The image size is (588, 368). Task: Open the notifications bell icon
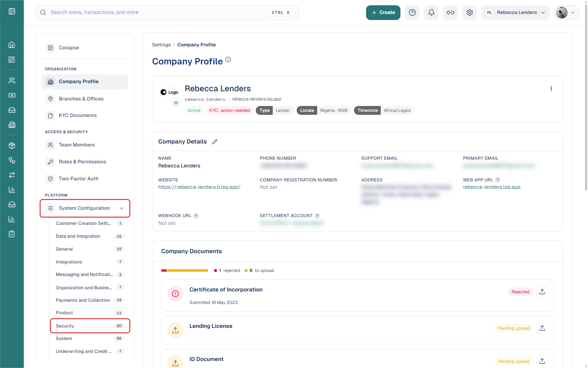coord(431,13)
